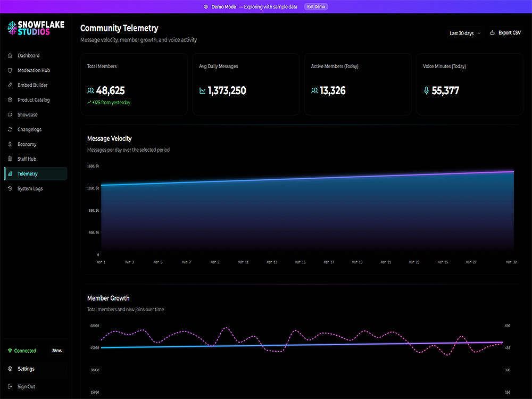Screen dimensions: 532x399
Task: Click the Community Telemetry heading
Action: coord(119,28)
